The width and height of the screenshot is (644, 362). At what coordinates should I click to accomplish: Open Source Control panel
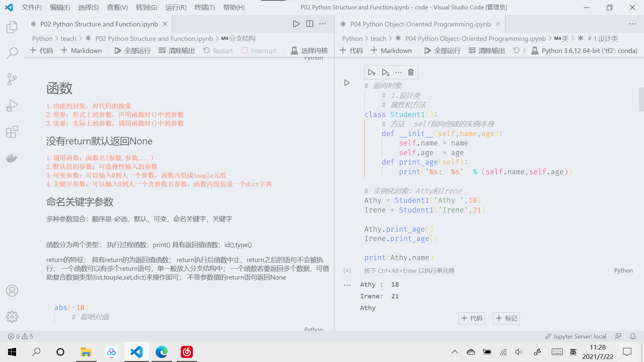(12, 79)
